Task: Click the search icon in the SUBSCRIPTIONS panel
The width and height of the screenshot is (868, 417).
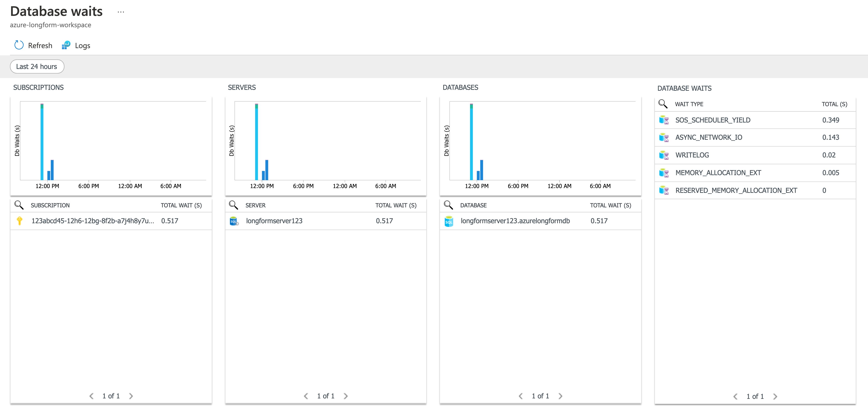Action: coord(19,205)
